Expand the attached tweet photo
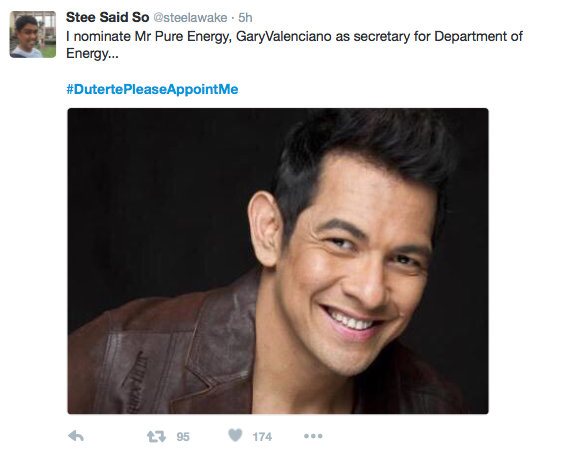Image resolution: width=570 pixels, height=454 pixels. point(278,261)
